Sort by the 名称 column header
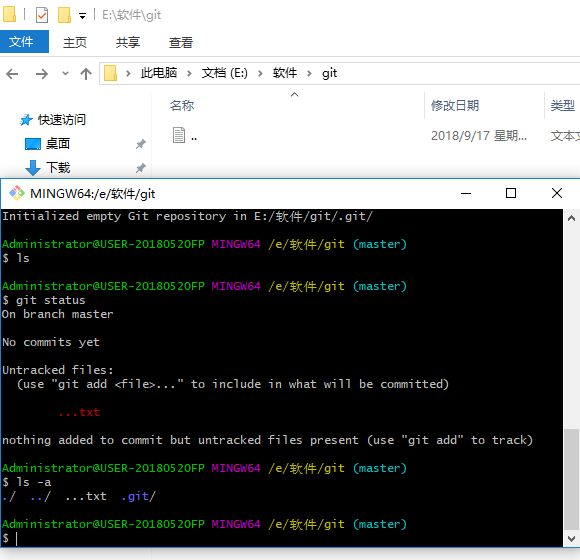Image resolution: width=580 pixels, height=560 pixels. pos(182,106)
